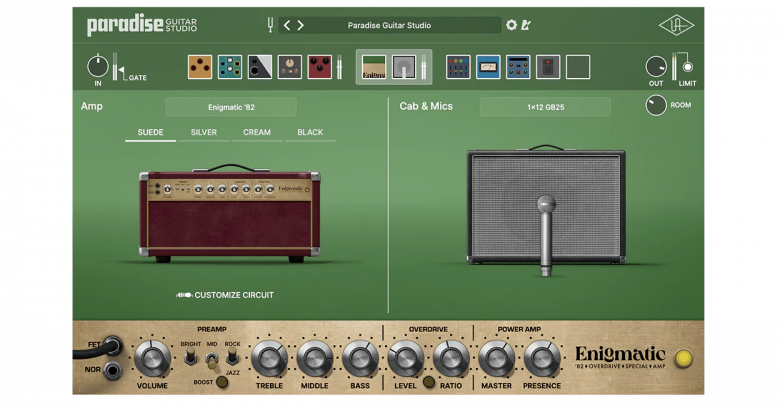Screen dimensions: 780x408
Task: Open the Enigmatic '82 amp model dropdown
Action: 231,107
